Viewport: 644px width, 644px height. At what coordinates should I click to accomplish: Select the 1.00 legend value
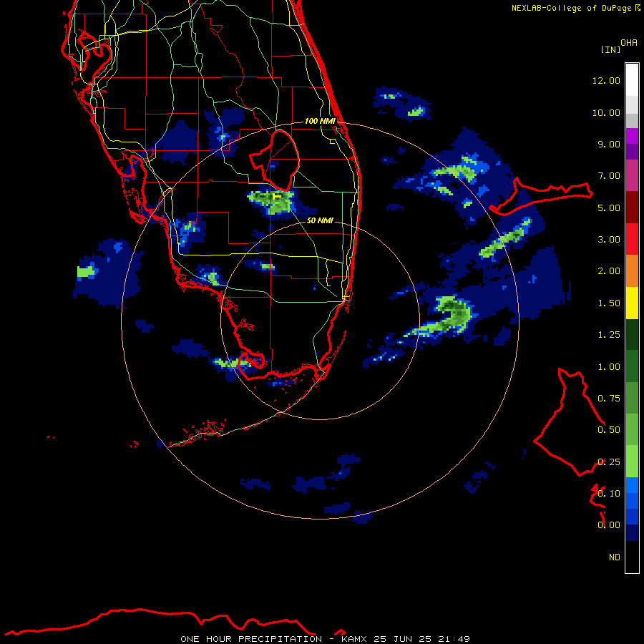609,367
